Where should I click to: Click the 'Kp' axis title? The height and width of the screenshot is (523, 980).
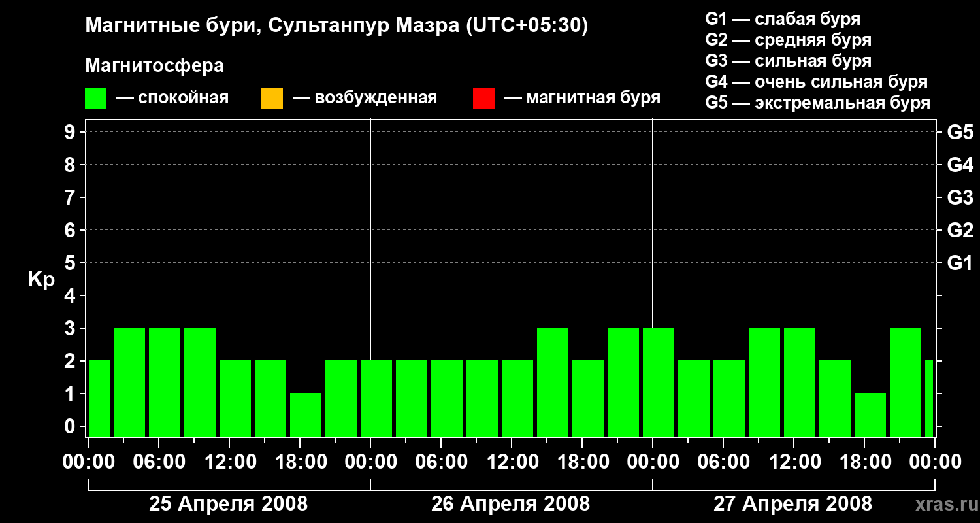(x=41, y=280)
